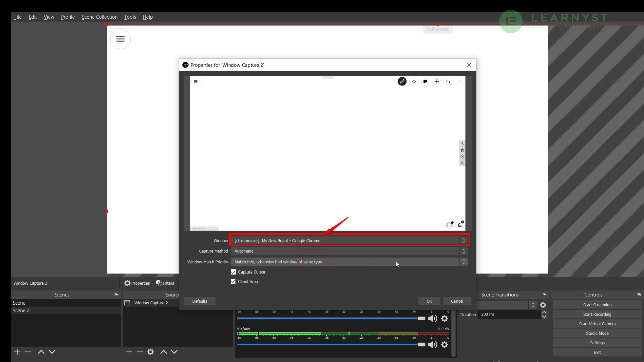Screen dimensions: 644x362
Task: Open the upper audio track settings gear
Action: point(445,318)
